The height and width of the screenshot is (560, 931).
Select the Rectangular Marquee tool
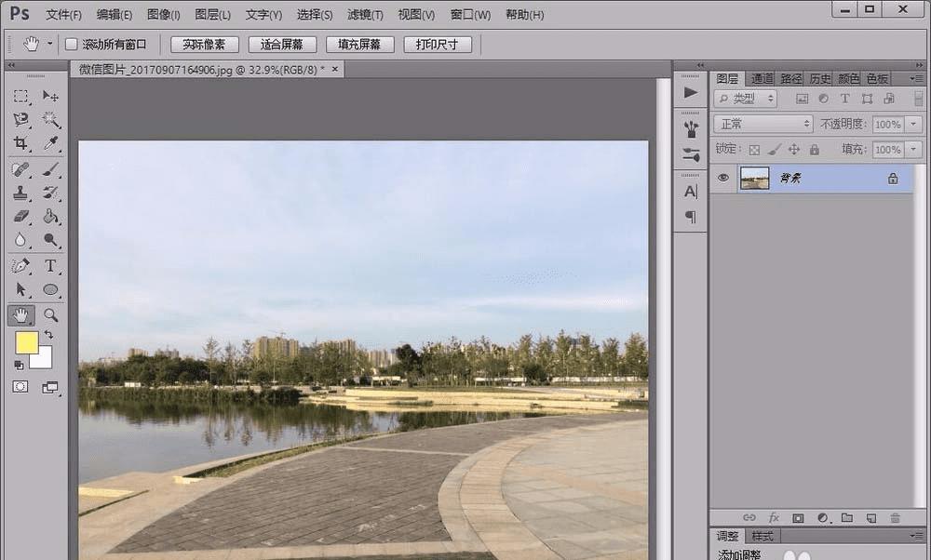click(20, 96)
